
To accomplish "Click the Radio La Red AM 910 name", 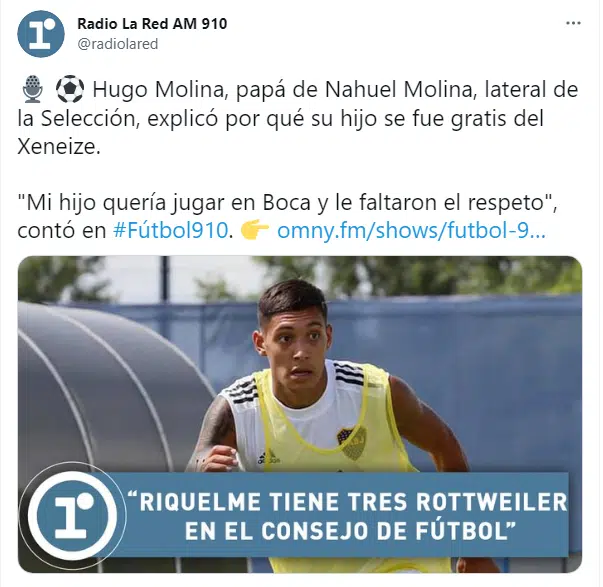I will pyautogui.click(x=152, y=24).
